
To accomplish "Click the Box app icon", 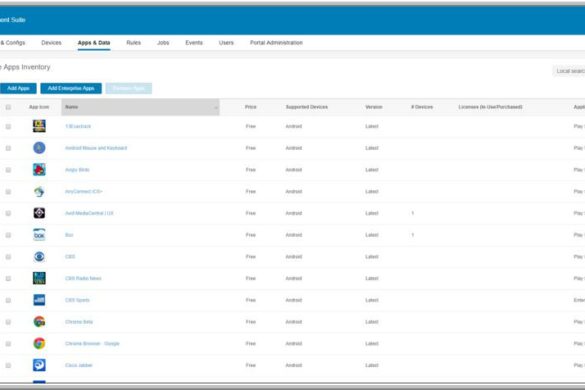I will (x=39, y=235).
